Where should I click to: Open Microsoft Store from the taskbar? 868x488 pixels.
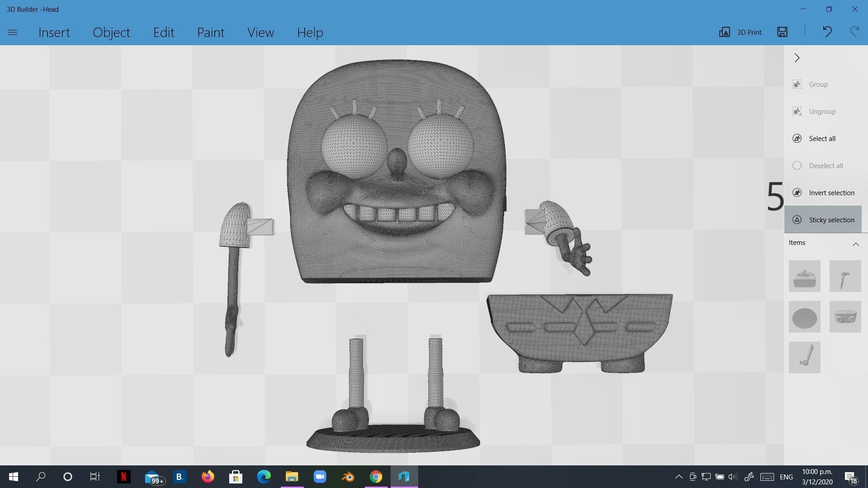coord(236,477)
